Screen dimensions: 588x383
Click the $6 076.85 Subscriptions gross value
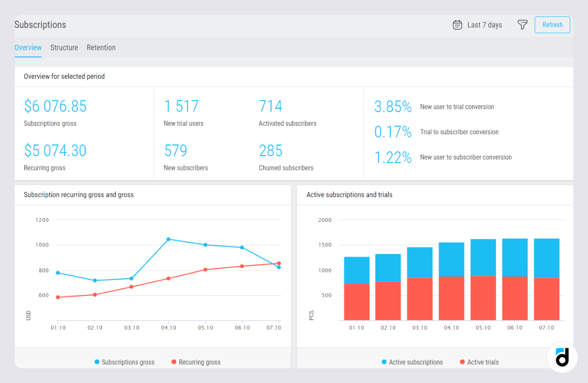click(x=55, y=106)
